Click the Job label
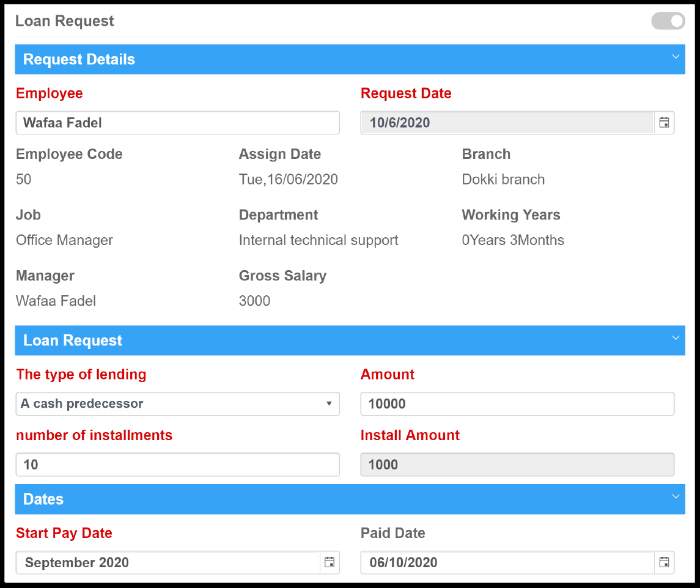 28,215
